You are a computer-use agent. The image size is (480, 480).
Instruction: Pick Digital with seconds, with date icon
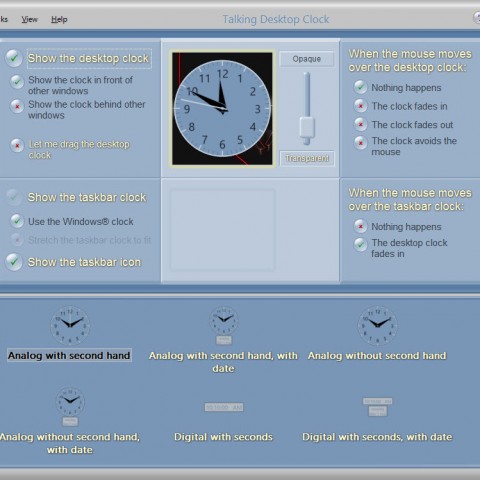(x=377, y=407)
